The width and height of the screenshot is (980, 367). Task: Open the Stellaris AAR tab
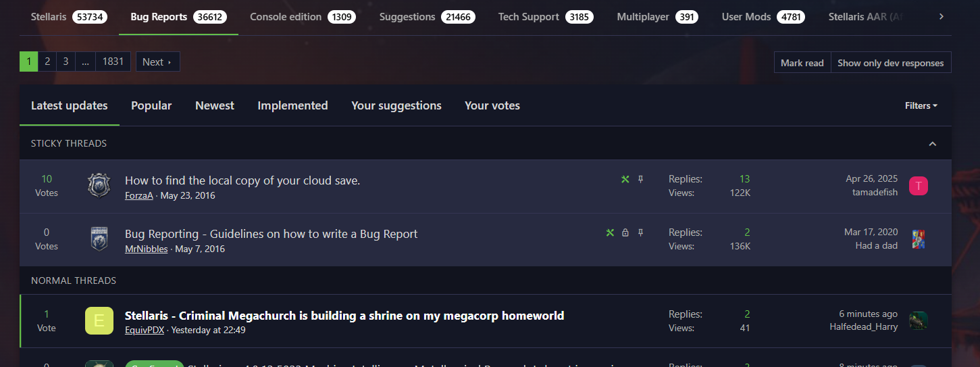tap(866, 17)
